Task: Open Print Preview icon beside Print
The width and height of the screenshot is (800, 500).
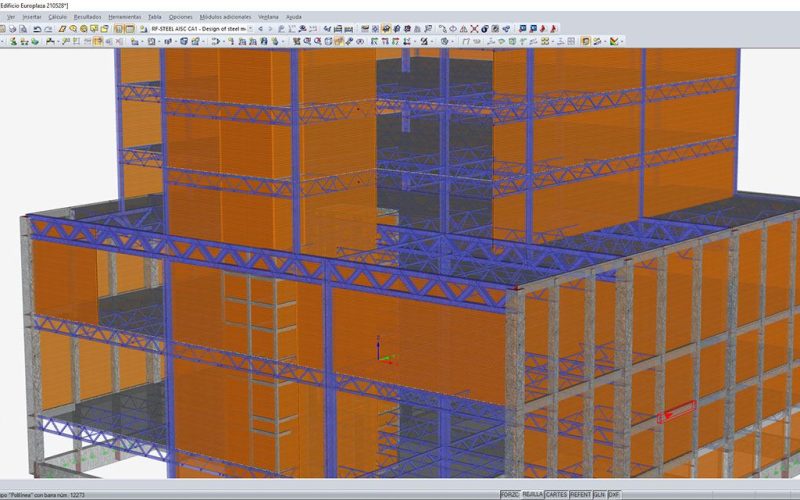Action: [x=23, y=29]
